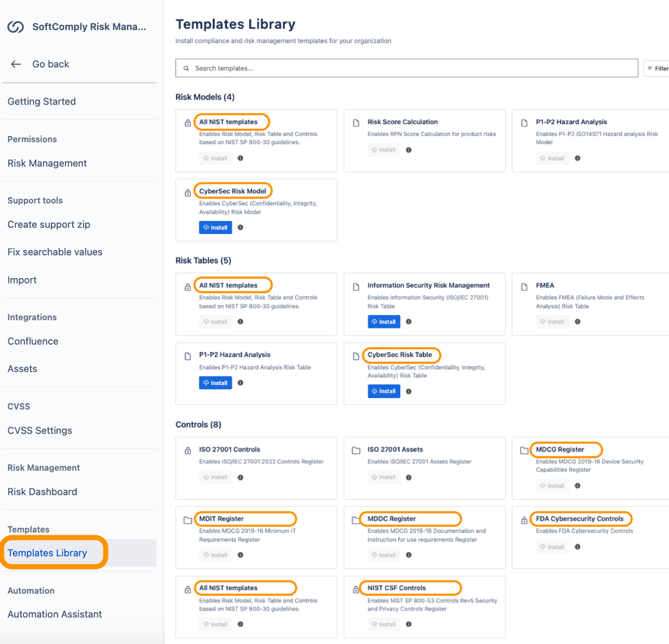Click the info icon beside CyberSec Risk Model Install
The image size is (669, 644).
click(x=240, y=227)
